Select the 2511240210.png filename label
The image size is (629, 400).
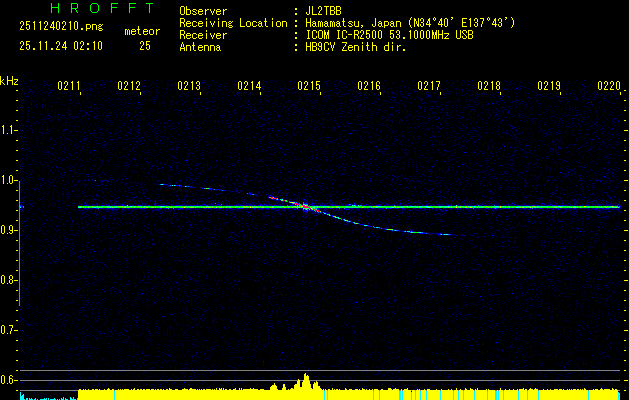[x=55, y=21]
